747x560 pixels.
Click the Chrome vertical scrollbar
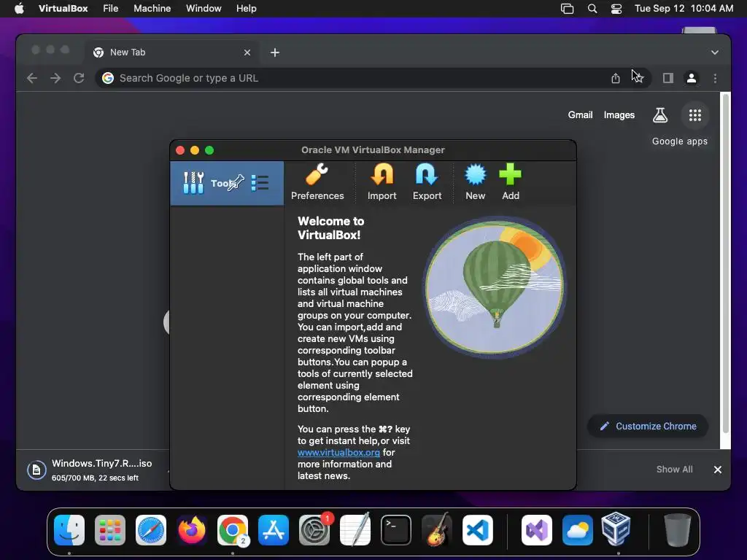(726, 263)
